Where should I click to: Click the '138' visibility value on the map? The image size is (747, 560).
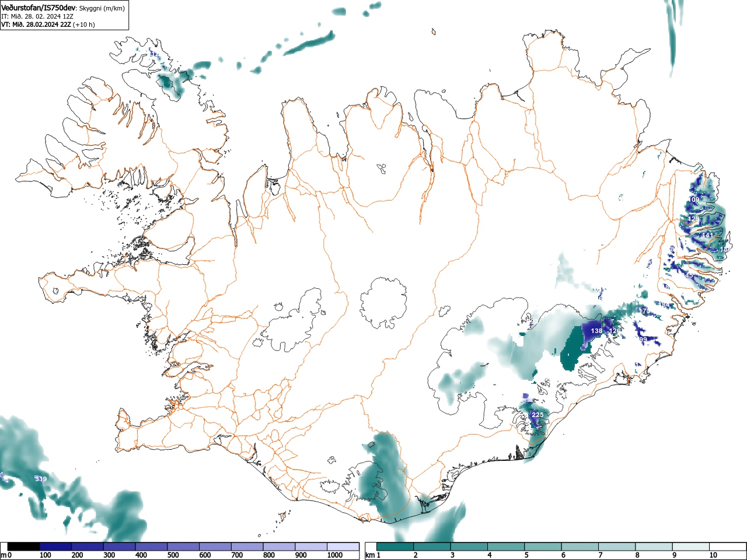(x=596, y=331)
